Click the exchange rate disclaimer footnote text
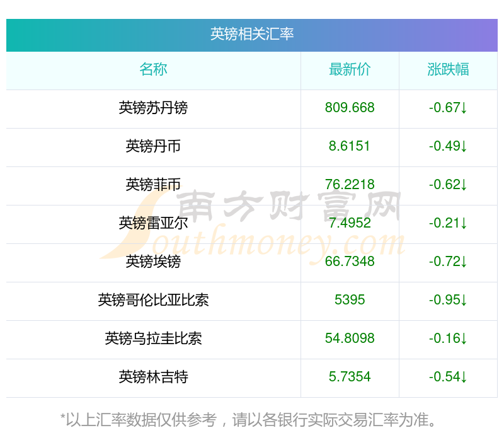This screenshot has height=440, width=504. pyautogui.click(x=248, y=420)
